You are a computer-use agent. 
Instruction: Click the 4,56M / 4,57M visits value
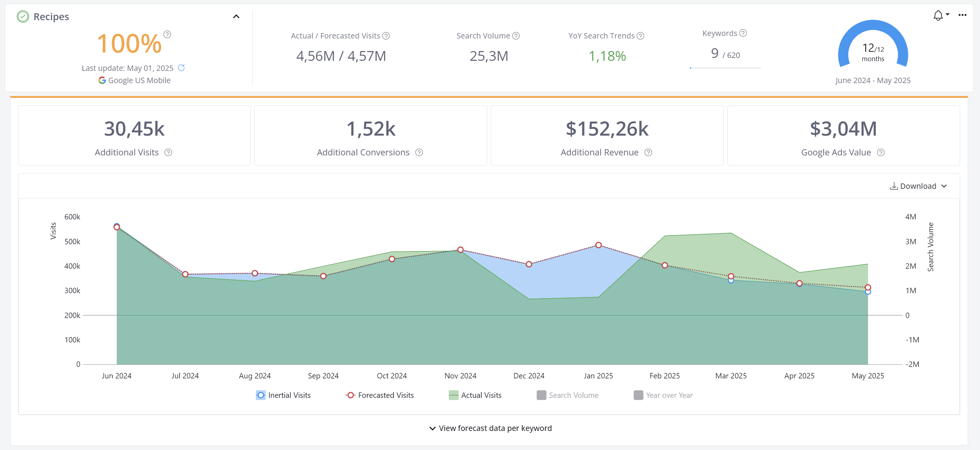pyautogui.click(x=341, y=56)
